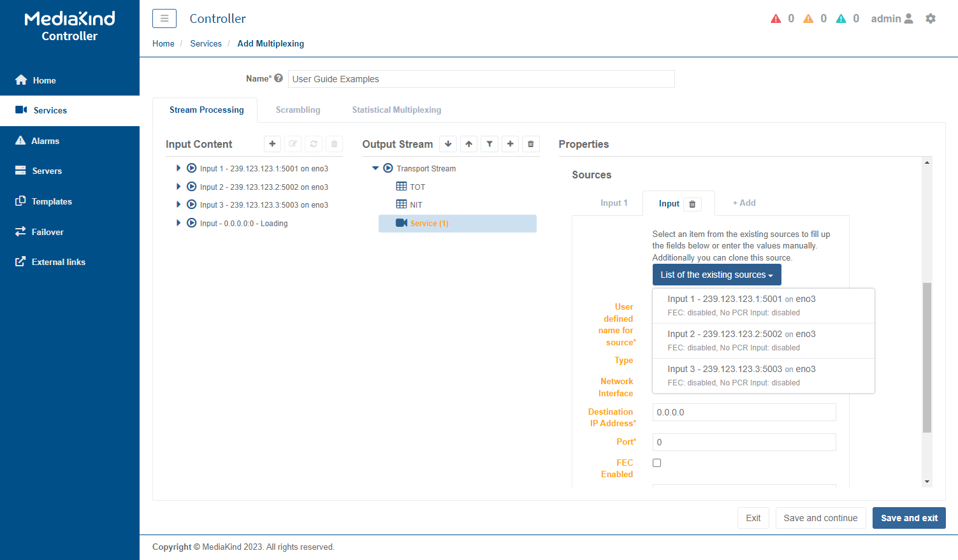This screenshot has width=958, height=560.
Task: Open the settings gear in the header
Action: tap(931, 18)
